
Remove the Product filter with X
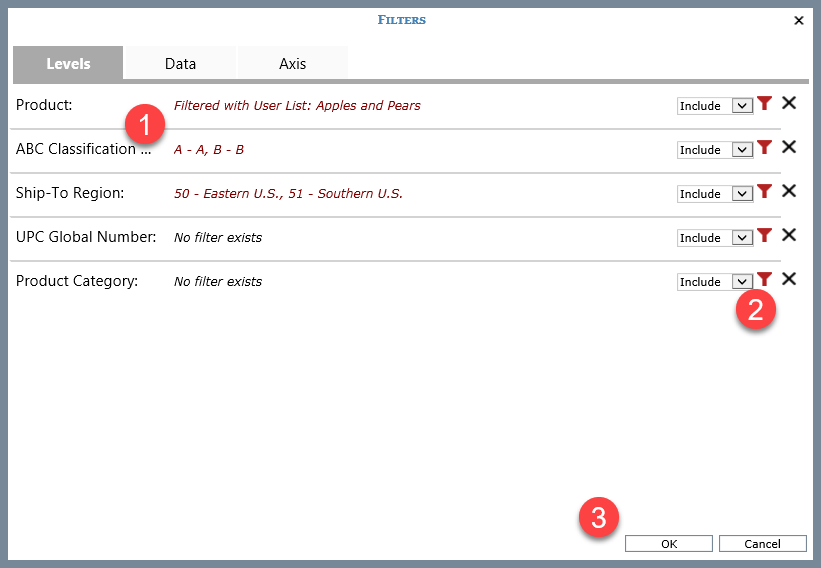click(x=788, y=103)
